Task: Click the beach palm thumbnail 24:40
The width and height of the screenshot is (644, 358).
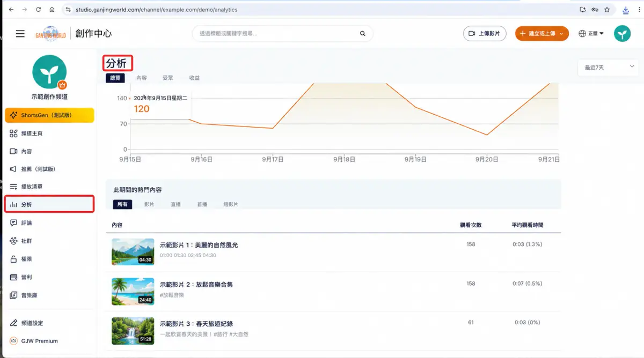Action: 133,292
